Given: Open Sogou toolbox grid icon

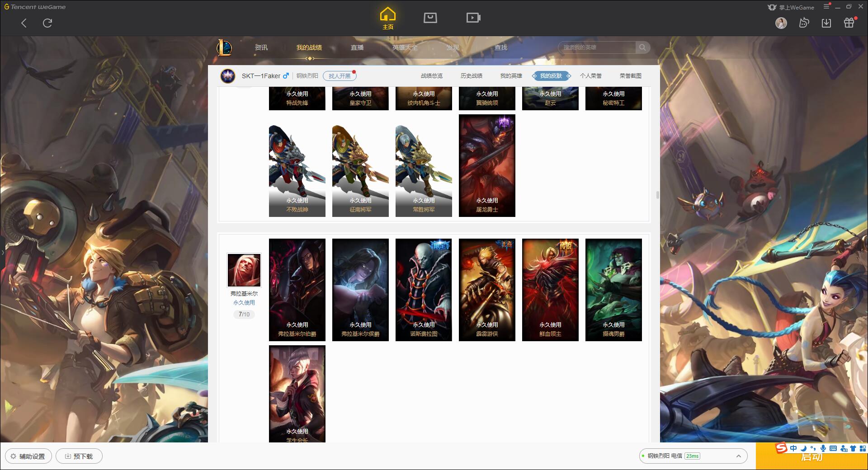Looking at the screenshot, I should pyautogui.click(x=863, y=448).
